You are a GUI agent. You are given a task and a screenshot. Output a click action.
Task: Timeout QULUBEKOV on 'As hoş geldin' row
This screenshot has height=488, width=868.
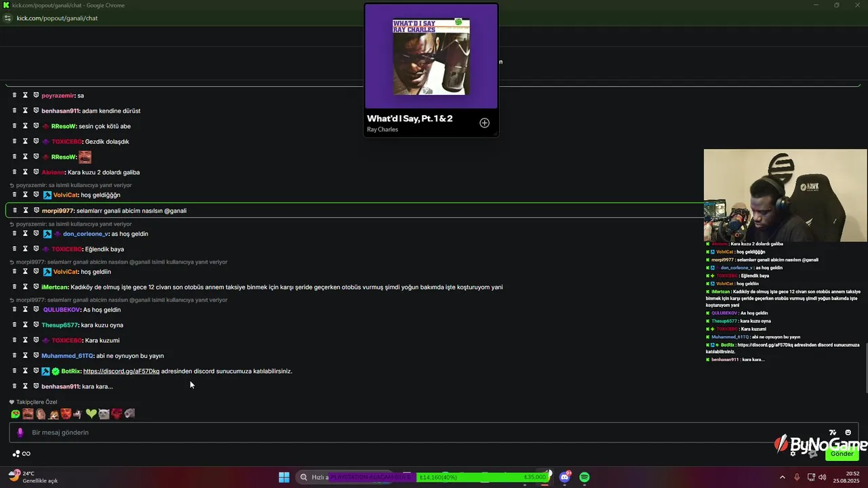point(25,310)
